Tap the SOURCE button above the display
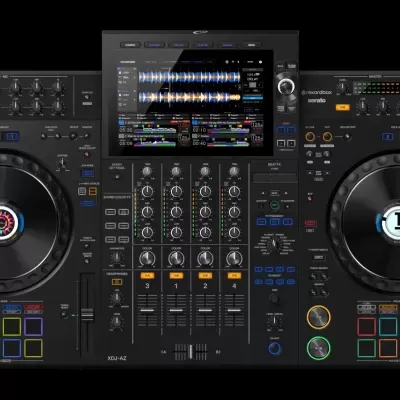This screenshot has height=400, width=400. click(x=130, y=45)
